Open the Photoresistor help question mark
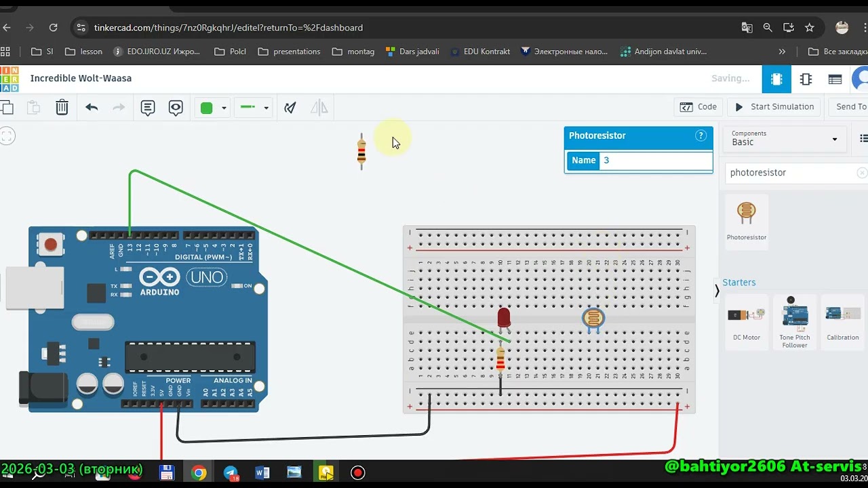Image resolution: width=868 pixels, height=488 pixels. (x=701, y=136)
